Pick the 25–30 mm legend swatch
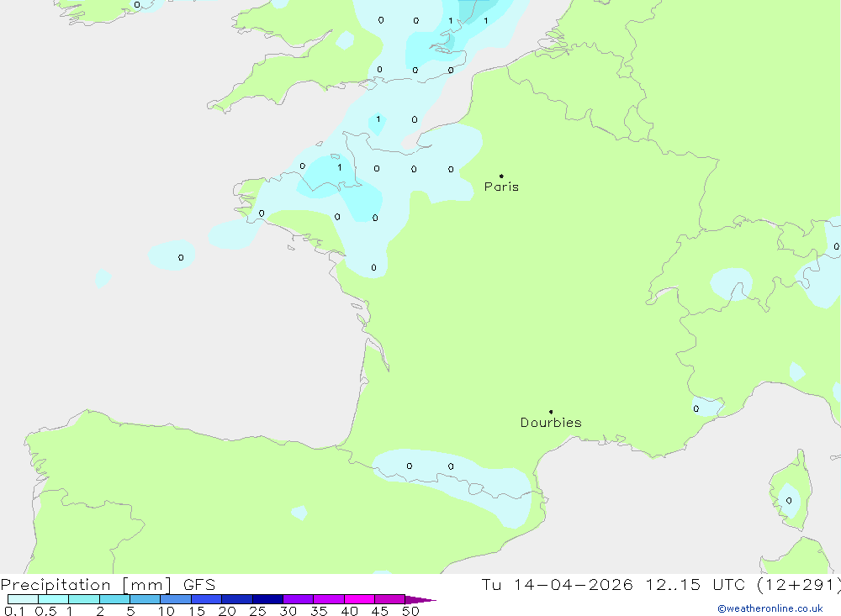The width and height of the screenshot is (841, 616). [x=267, y=599]
